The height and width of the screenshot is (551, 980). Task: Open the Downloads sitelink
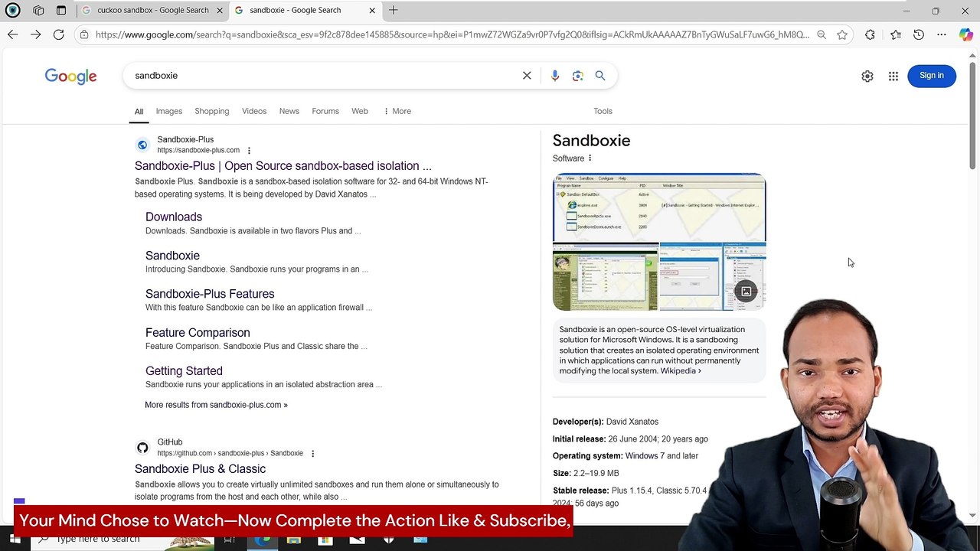[x=174, y=217]
